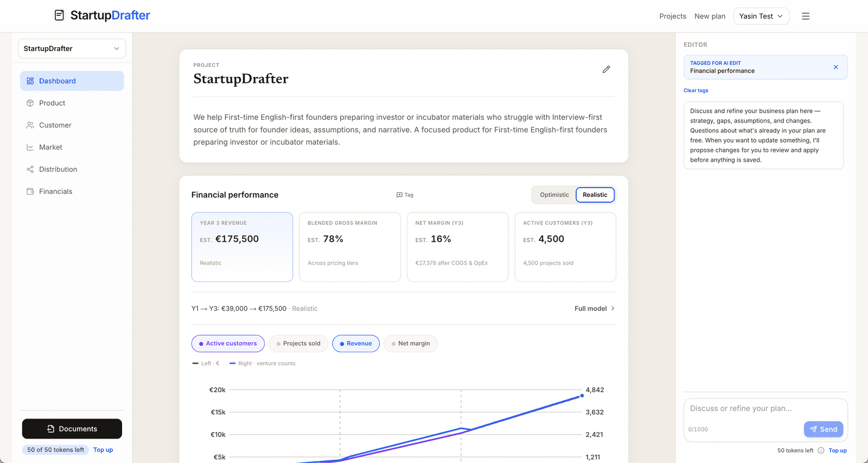
Task: Click the 50 of 50 tokens left badge
Action: click(x=56, y=450)
